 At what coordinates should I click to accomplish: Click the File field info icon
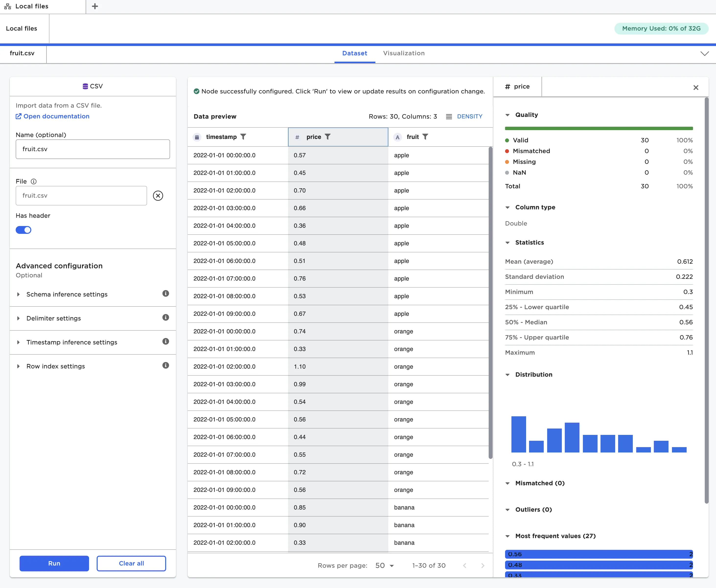tap(34, 181)
